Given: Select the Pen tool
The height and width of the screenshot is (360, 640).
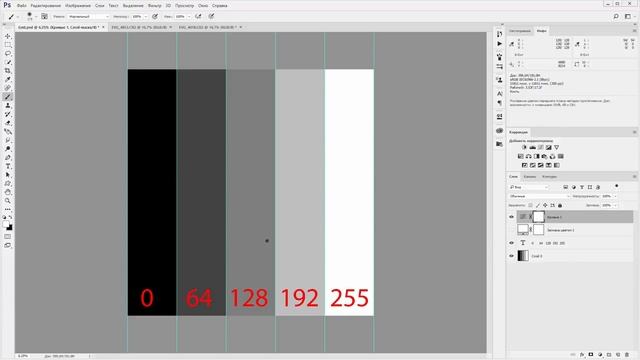Looking at the screenshot, I should pos(8,158).
